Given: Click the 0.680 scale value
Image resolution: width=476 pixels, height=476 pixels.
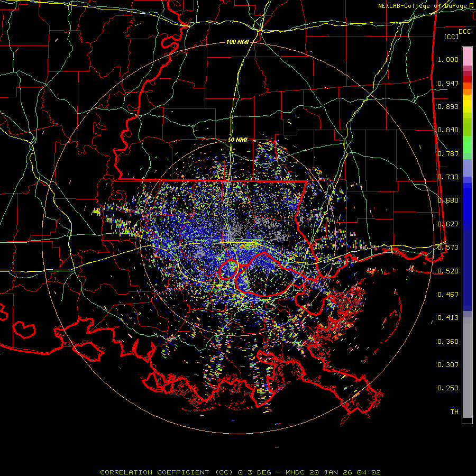Looking at the screenshot, I should [x=448, y=200].
